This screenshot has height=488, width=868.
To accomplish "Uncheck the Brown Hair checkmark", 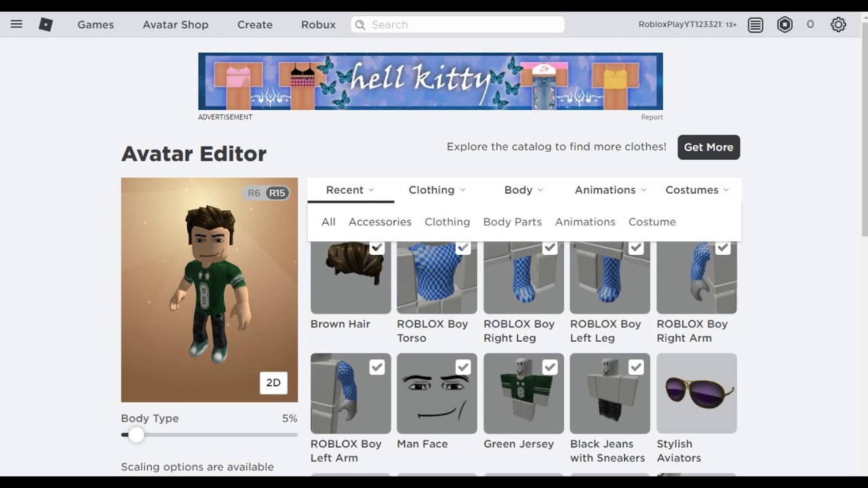I will click(377, 247).
